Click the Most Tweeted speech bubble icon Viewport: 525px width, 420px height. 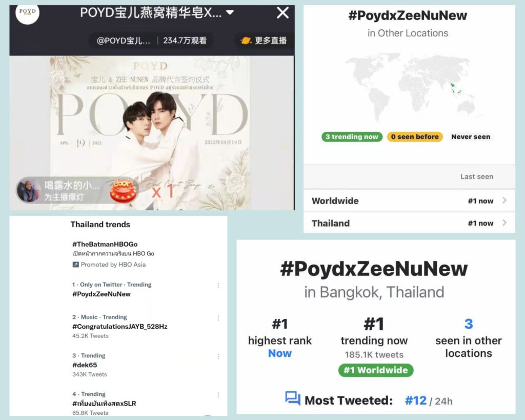293,398
